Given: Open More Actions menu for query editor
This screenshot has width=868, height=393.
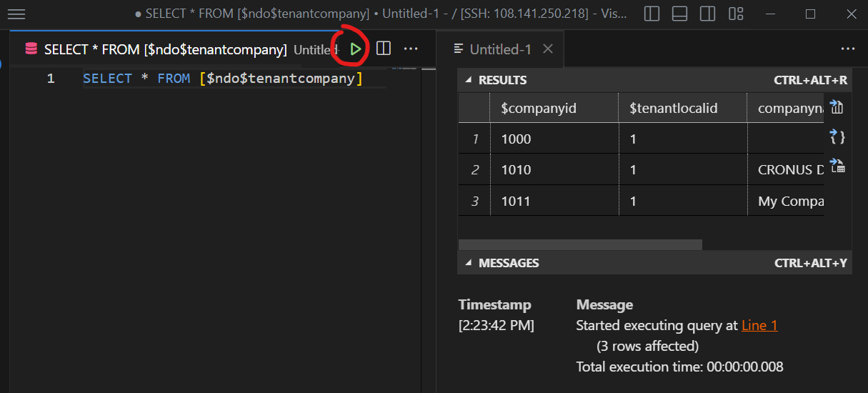Looking at the screenshot, I should [411, 49].
